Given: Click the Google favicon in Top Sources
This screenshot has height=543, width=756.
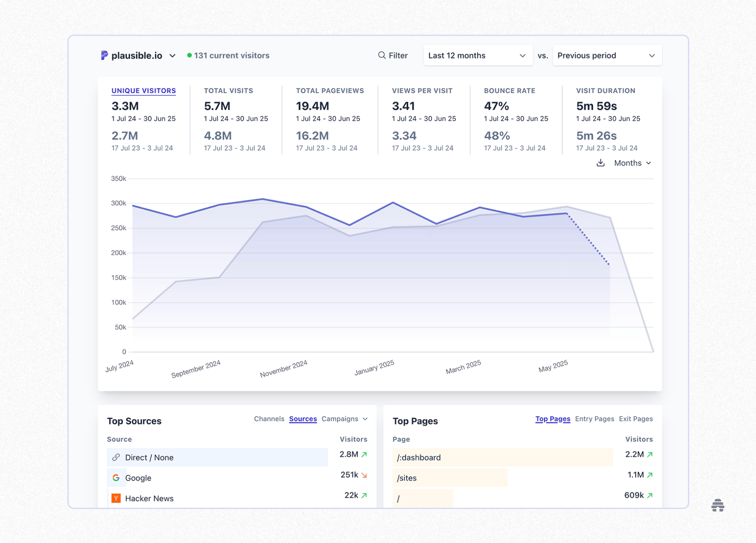Looking at the screenshot, I should click(116, 477).
